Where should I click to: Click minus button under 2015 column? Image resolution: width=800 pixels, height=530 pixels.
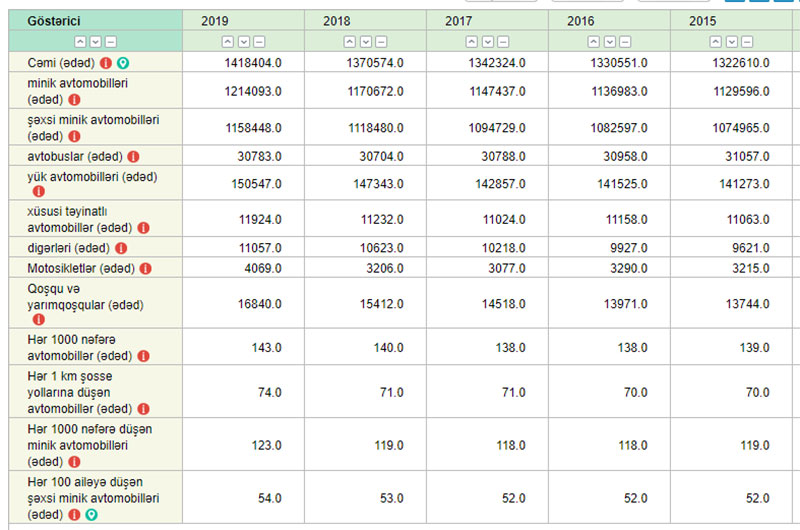coord(747,41)
